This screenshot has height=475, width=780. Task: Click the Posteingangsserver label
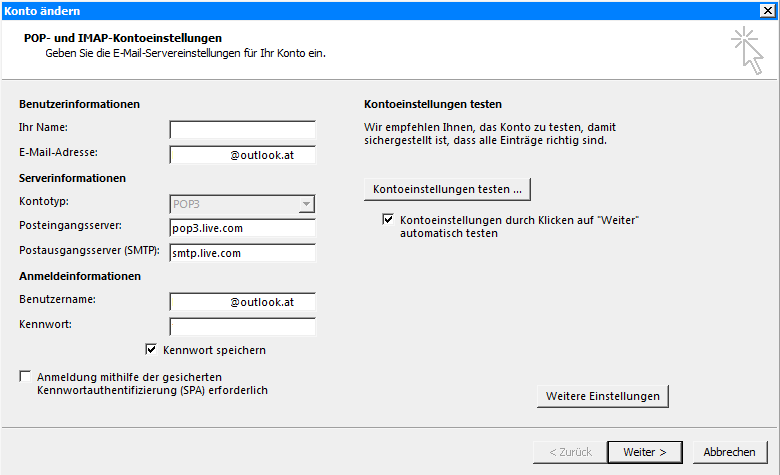70,225
